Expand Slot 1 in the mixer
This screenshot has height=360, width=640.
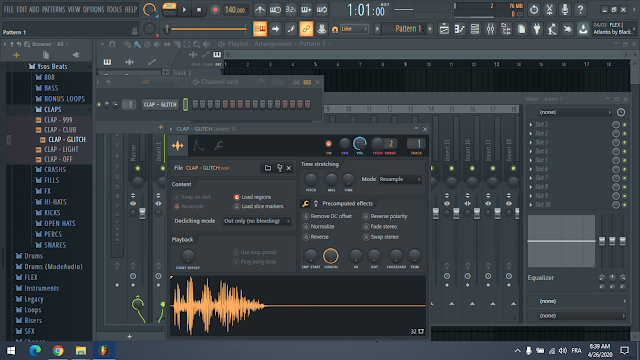tap(531, 124)
